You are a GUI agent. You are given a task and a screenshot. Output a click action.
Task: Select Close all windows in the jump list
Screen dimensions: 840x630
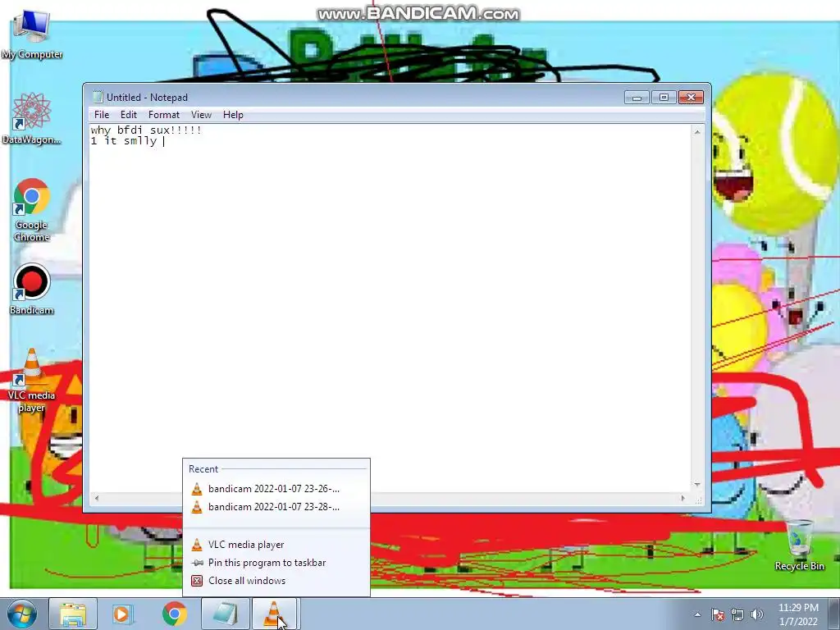(276, 581)
